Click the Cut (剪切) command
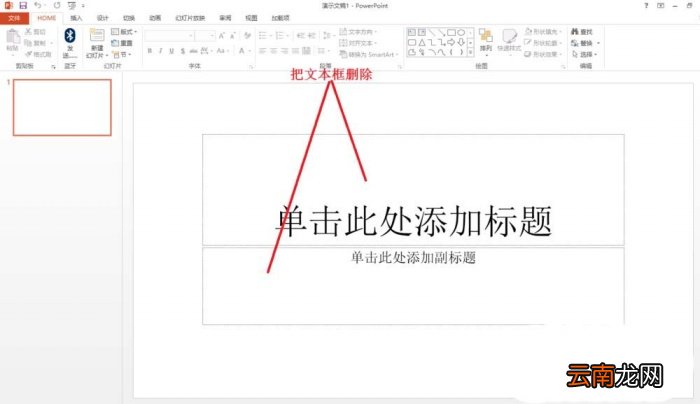 [x=35, y=32]
